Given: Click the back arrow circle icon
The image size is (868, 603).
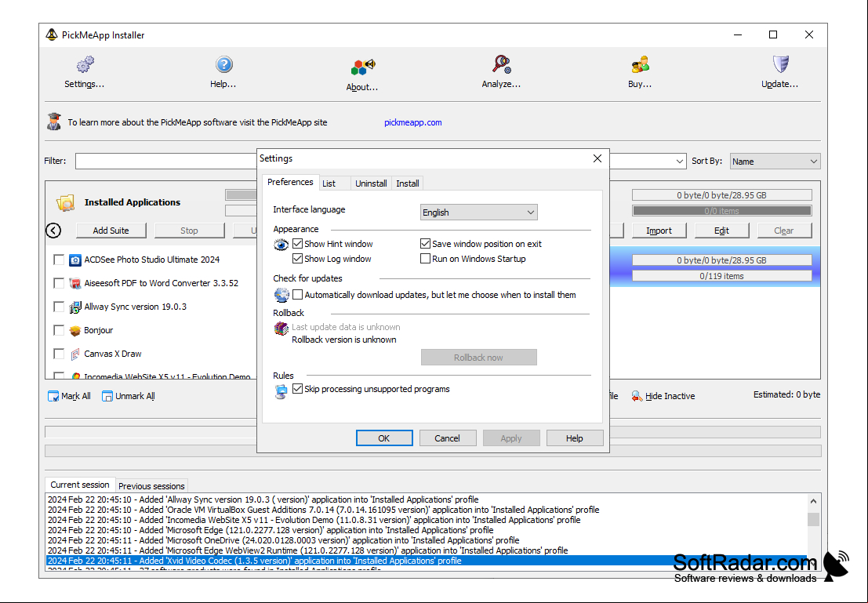Looking at the screenshot, I should [x=53, y=231].
